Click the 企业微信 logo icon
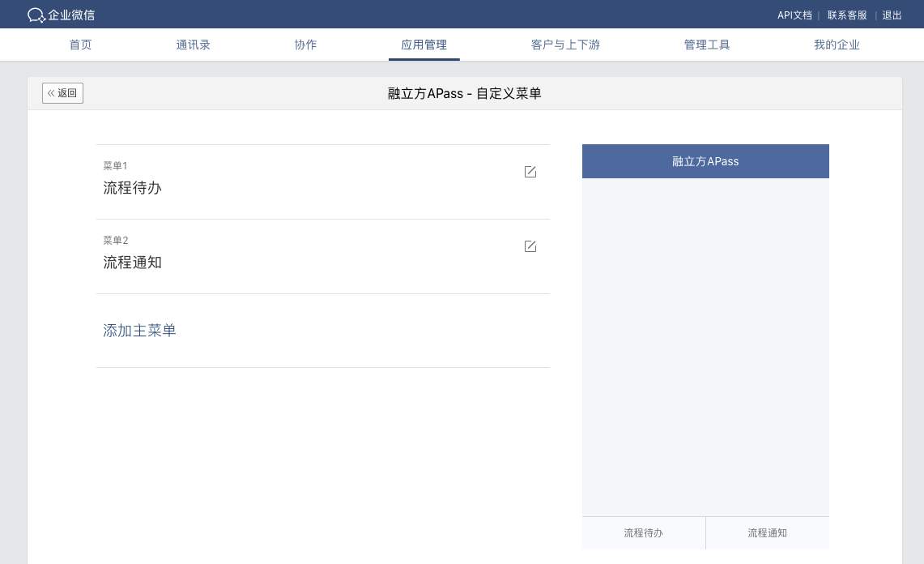Image resolution: width=924 pixels, height=564 pixels. (36, 15)
